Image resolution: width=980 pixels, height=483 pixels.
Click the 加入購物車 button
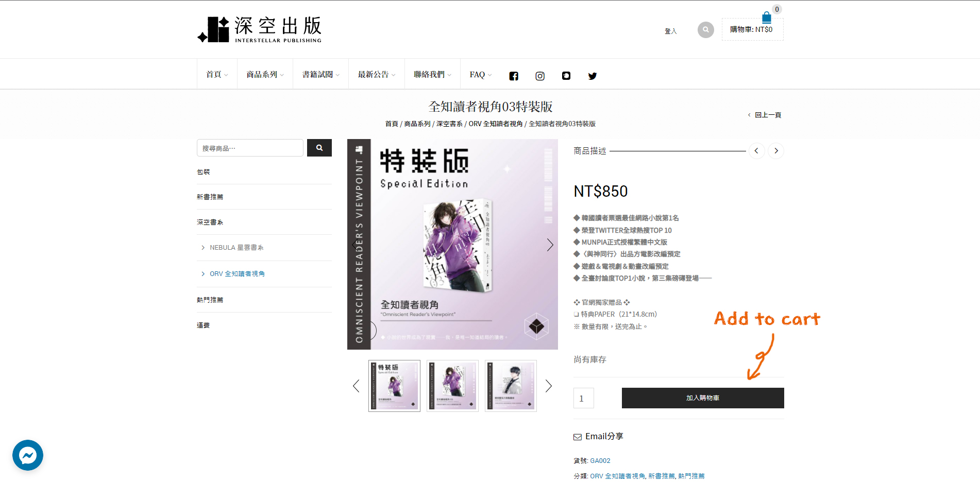[703, 398]
